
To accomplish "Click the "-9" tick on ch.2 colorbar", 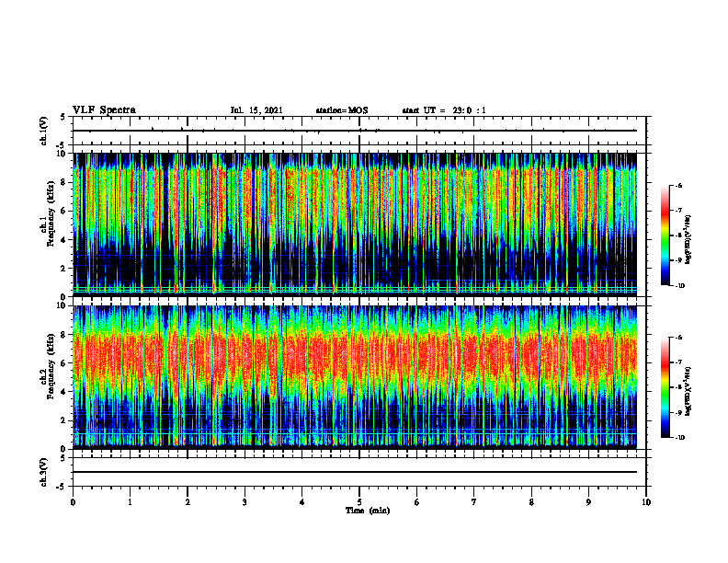I will tap(678, 412).
